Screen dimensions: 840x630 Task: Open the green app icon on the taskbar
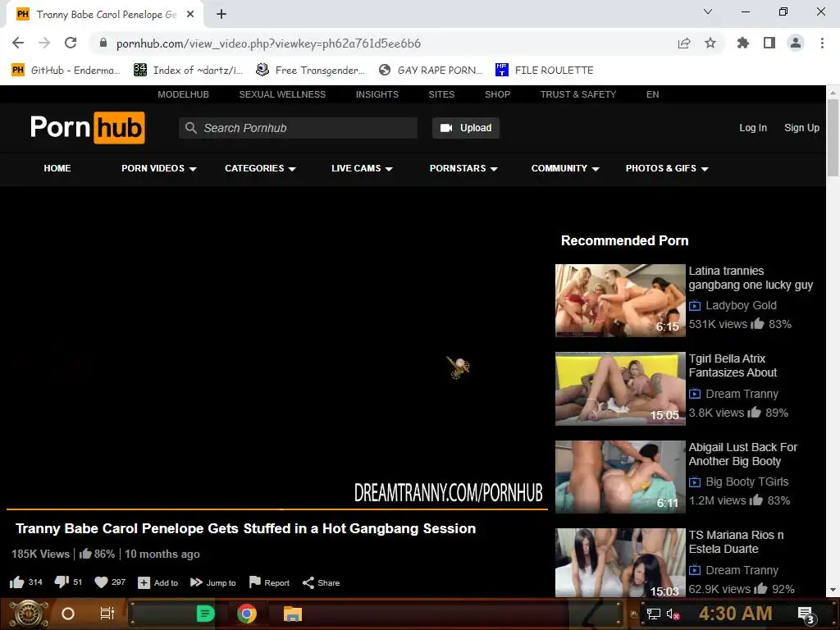coord(205,614)
